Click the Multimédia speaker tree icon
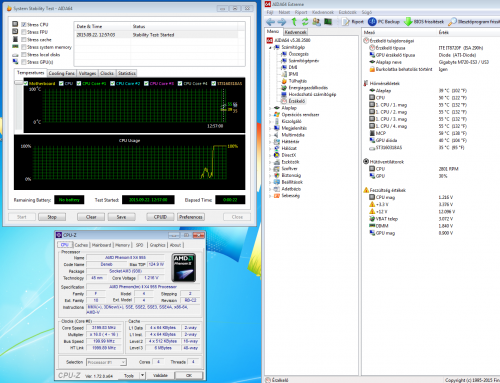The height and width of the screenshot is (383, 500). click(277, 135)
